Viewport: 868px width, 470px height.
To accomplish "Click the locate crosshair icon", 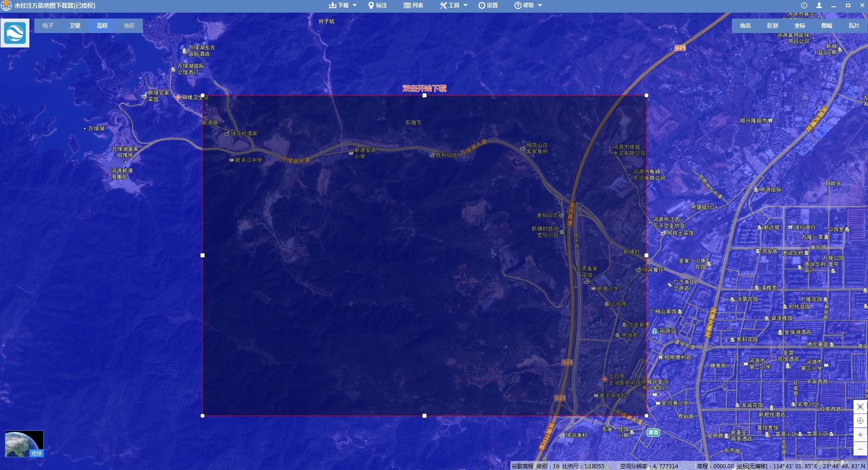I will click(x=860, y=421).
